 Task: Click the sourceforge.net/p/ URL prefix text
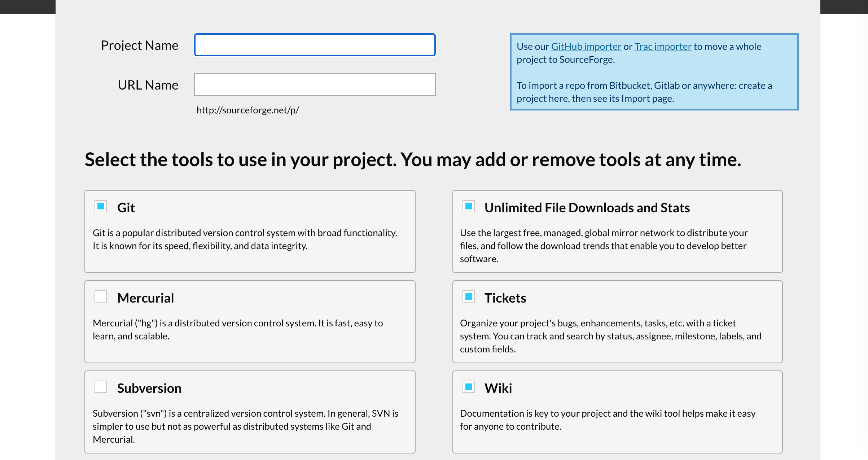click(247, 110)
